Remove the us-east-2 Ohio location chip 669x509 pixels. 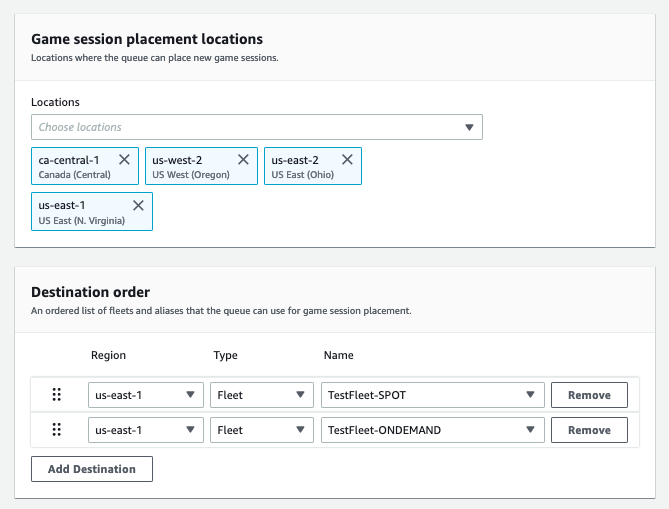[x=347, y=159]
